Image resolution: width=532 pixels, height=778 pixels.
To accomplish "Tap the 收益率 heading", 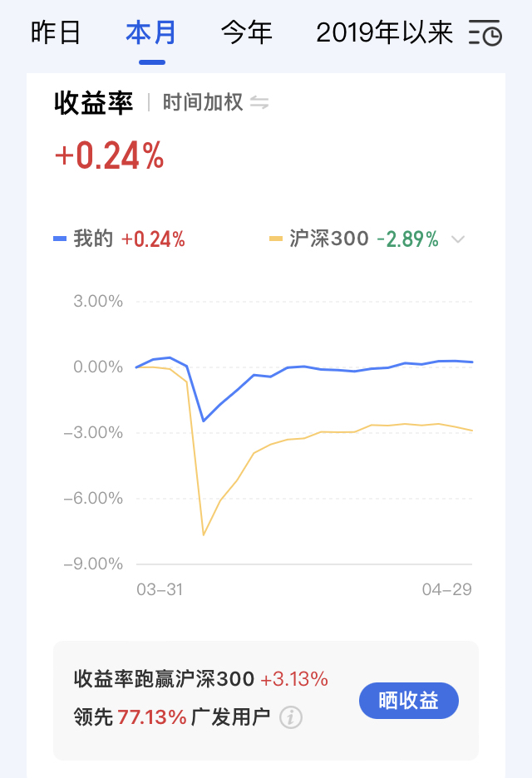I will [x=93, y=102].
